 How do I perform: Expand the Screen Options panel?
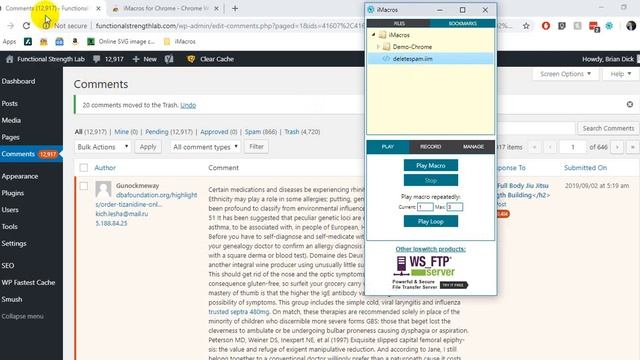point(565,74)
